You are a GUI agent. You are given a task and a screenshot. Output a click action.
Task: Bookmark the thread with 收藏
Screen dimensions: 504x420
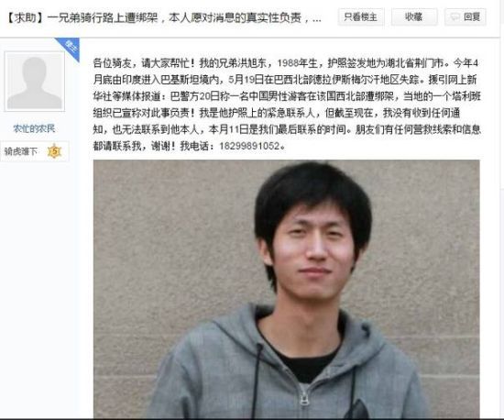pos(414,17)
